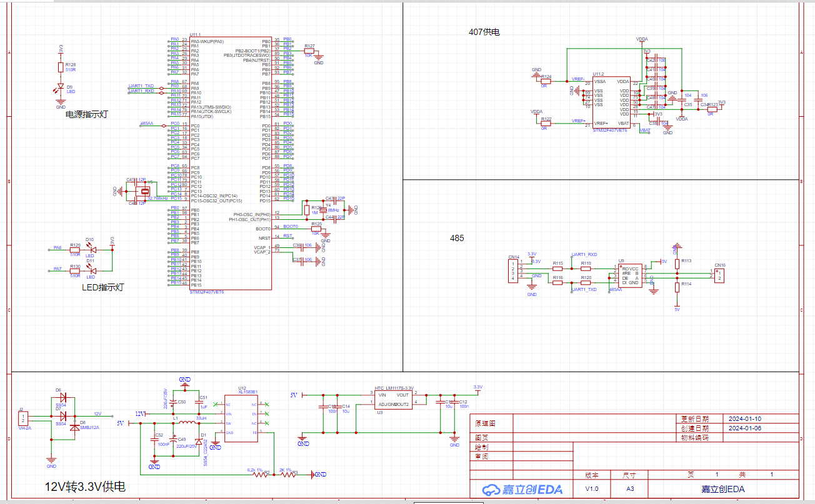Click the 485AA net label near PC0
Viewport: 815px width, 504px height.
147,124
